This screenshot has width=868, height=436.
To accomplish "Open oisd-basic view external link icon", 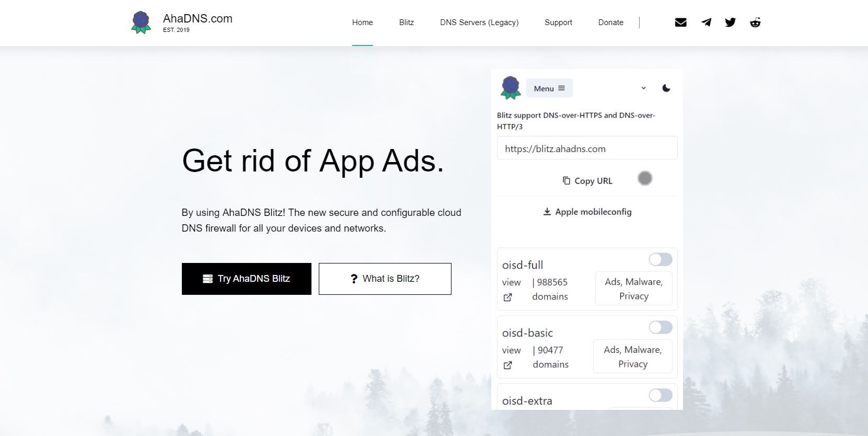I will pyautogui.click(x=507, y=365).
